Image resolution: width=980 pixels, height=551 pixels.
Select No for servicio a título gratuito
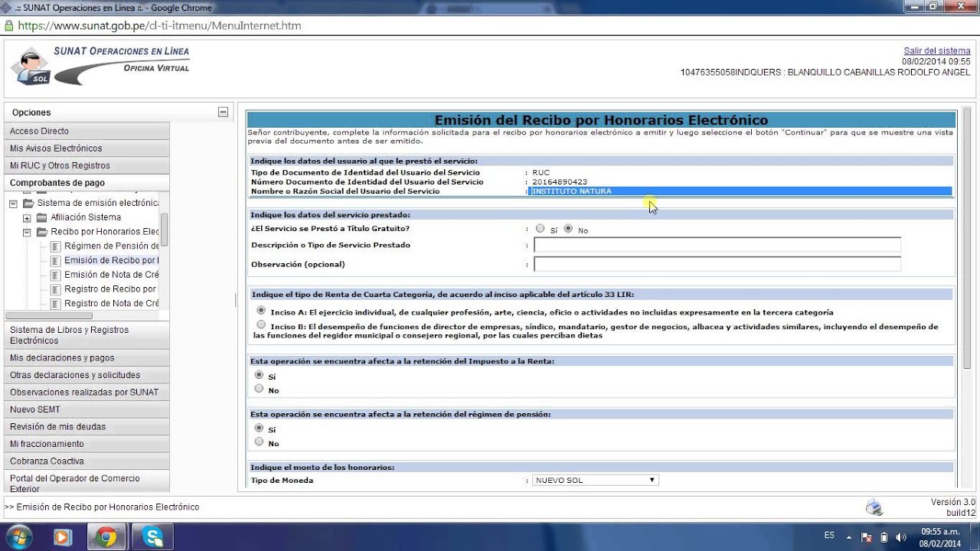(x=568, y=228)
